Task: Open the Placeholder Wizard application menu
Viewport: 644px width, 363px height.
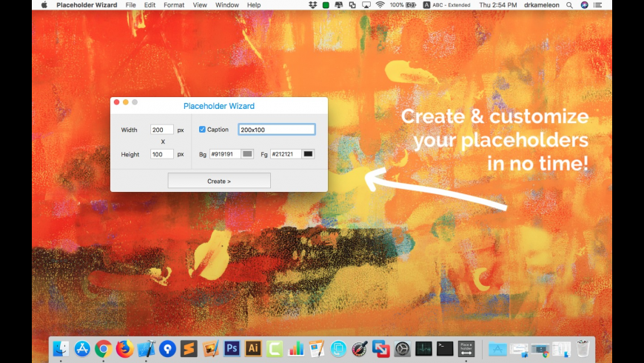Action: [x=87, y=5]
